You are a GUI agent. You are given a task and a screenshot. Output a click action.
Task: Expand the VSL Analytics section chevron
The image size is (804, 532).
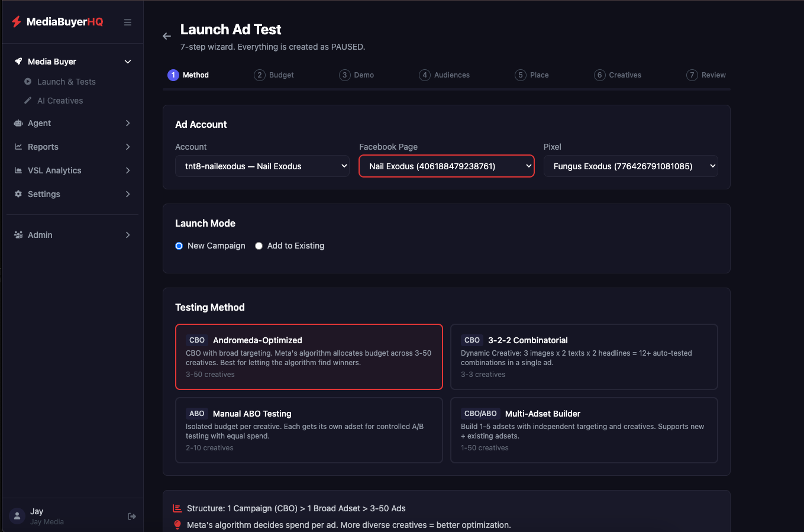(x=128, y=170)
